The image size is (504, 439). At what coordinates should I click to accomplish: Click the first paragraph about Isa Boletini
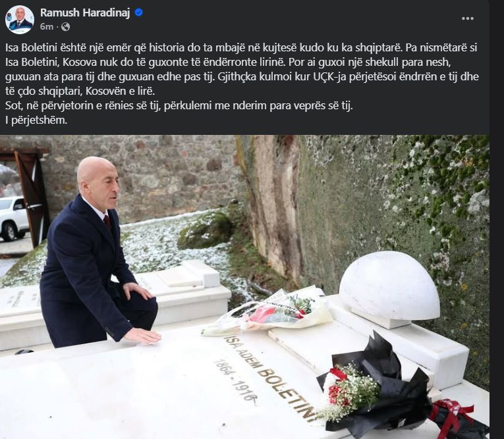[x=242, y=69]
